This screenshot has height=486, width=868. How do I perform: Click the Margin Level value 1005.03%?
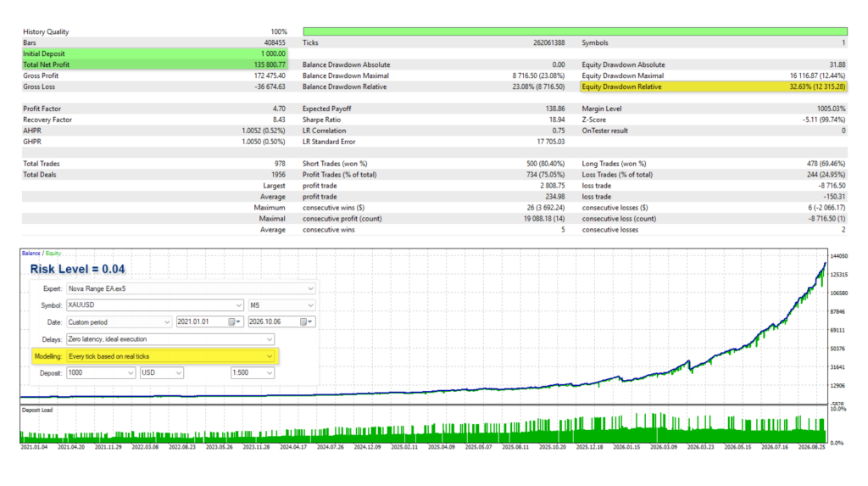(x=832, y=109)
